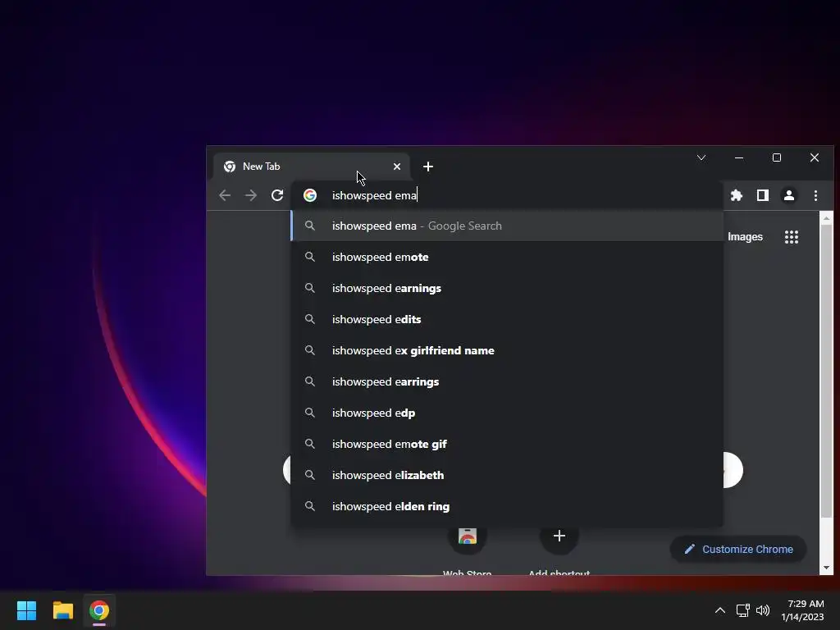Open the Google apps grid icon

click(792, 237)
